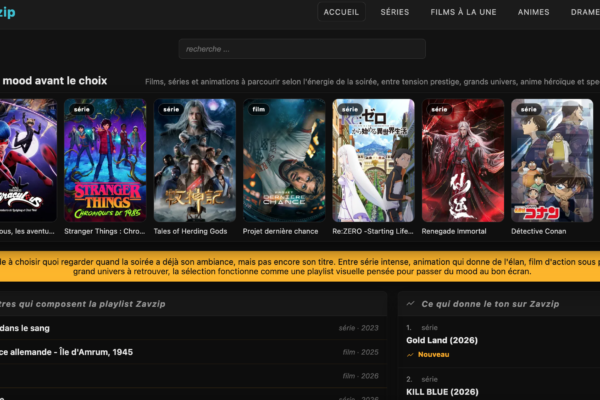Screen dimensions: 600x400
Task: Click série badge on Renegade Immortal poster
Action: (439, 109)
